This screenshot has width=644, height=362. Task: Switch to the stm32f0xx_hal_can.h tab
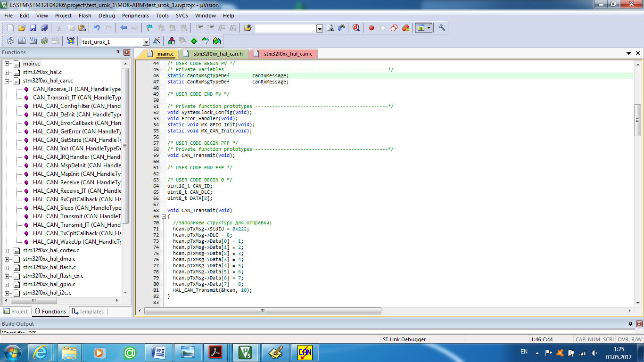pos(218,54)
